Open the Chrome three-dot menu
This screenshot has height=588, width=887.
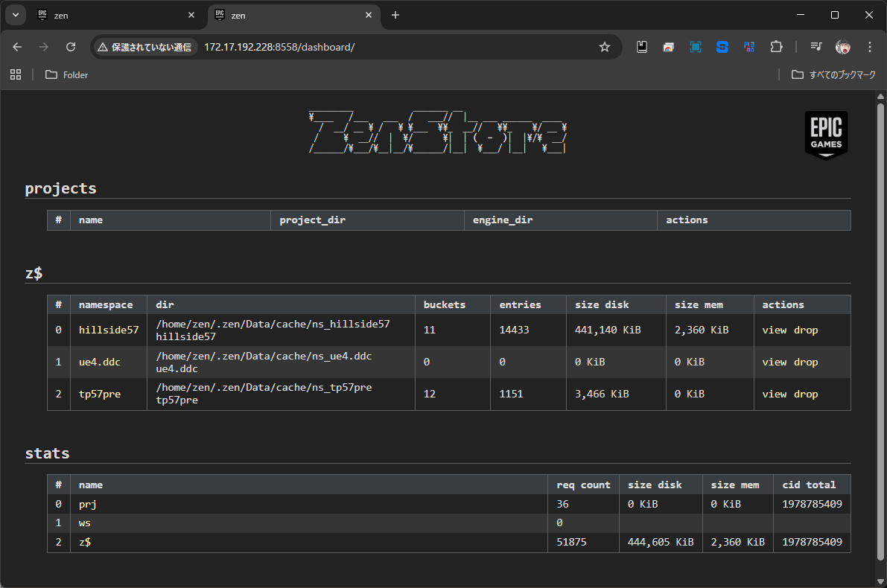pyautogui.click(x=869, y=47)
